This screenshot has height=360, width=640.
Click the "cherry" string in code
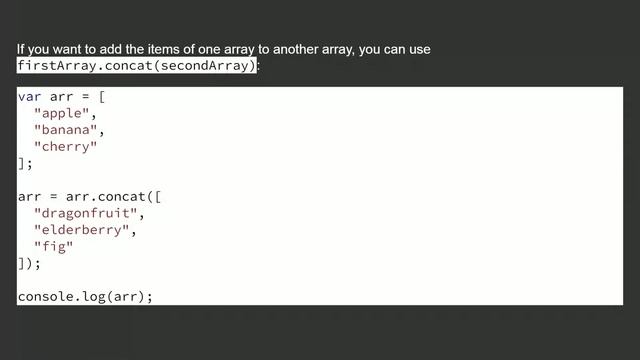[65, 147]
